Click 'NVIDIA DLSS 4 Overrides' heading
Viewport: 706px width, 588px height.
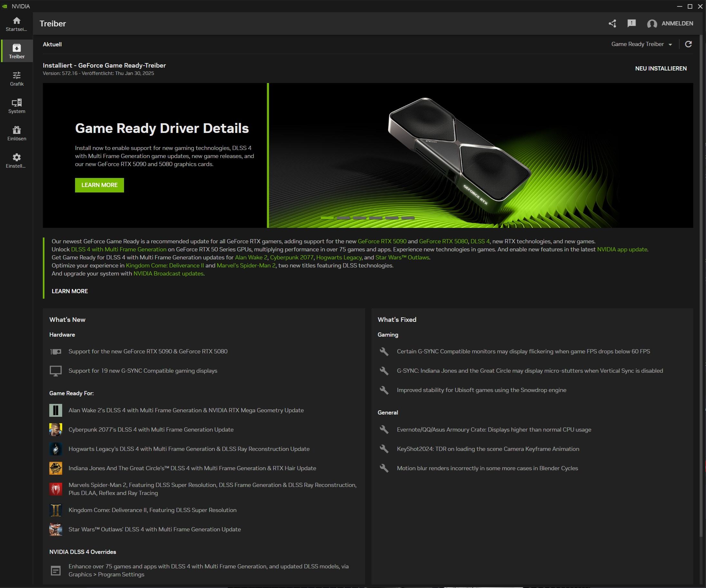(x=83, y=552)
